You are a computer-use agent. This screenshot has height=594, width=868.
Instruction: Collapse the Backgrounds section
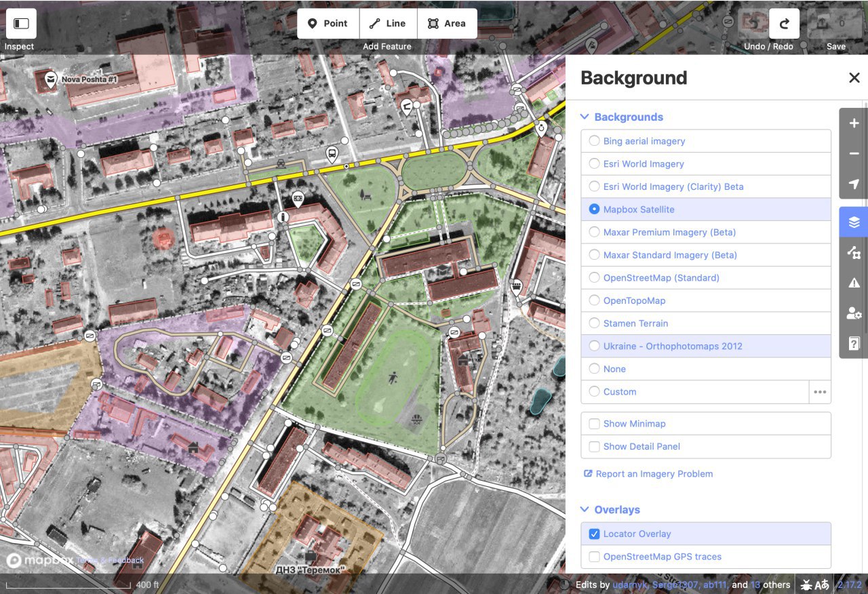tap(621, 117)
